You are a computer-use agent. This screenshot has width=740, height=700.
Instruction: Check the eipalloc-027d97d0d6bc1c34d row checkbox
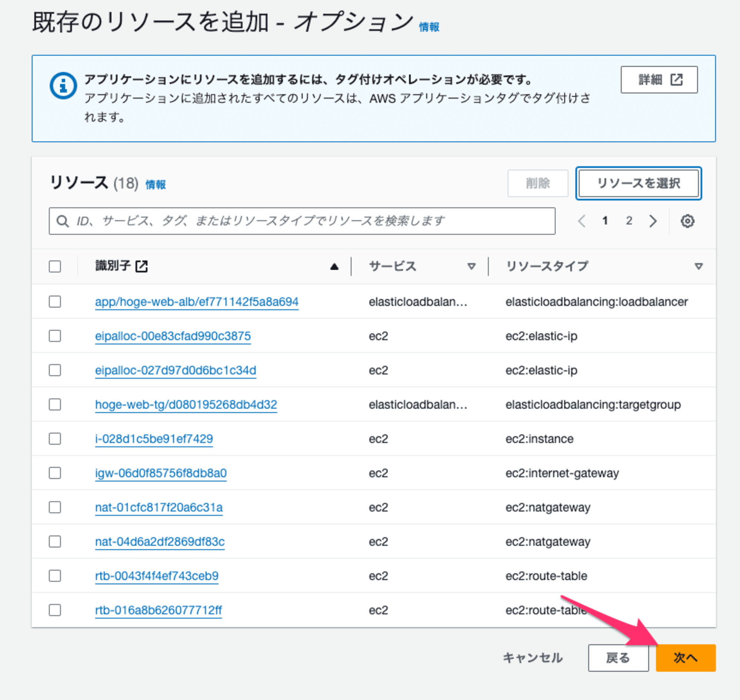point(55,370)
